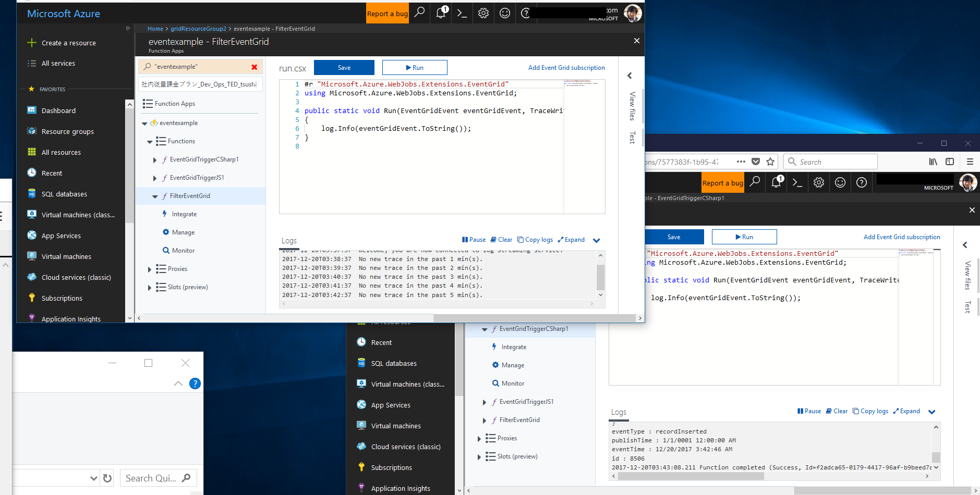Image resolution: width=980 pixels, height=495 pixels.
Task: Open Firefox page actions ellipsis
Action: (741, 162)
